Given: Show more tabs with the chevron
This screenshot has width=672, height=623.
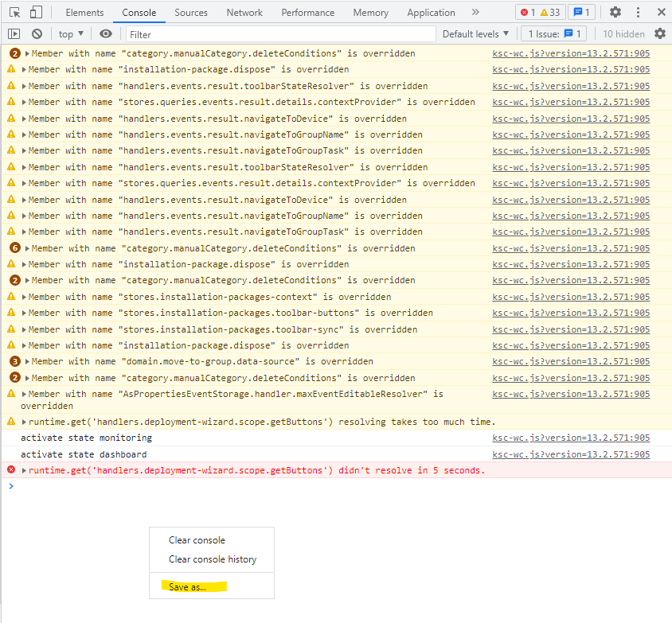Looking at the screenshot, I should pyautogui.click(x=475, y=13).
